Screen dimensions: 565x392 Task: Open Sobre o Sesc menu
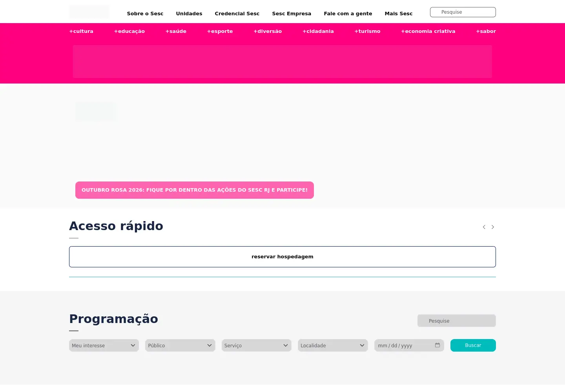tap(145, 13)
